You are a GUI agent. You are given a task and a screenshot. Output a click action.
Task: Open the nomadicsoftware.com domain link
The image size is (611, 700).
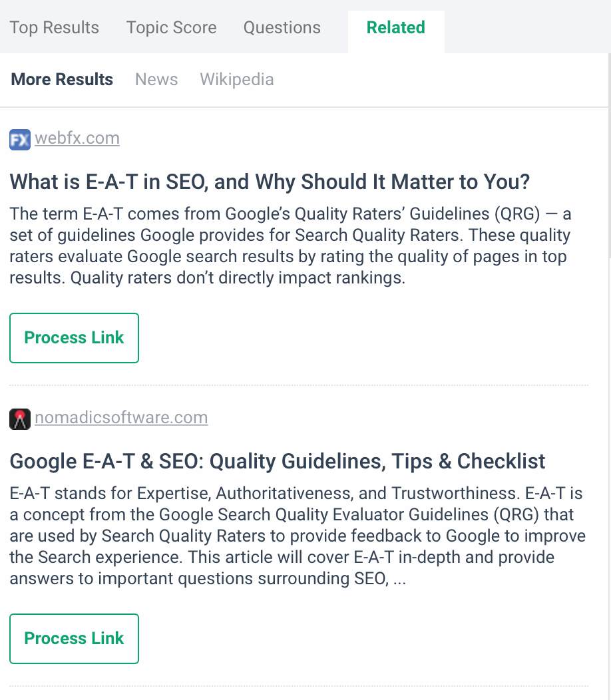(121, 418)
